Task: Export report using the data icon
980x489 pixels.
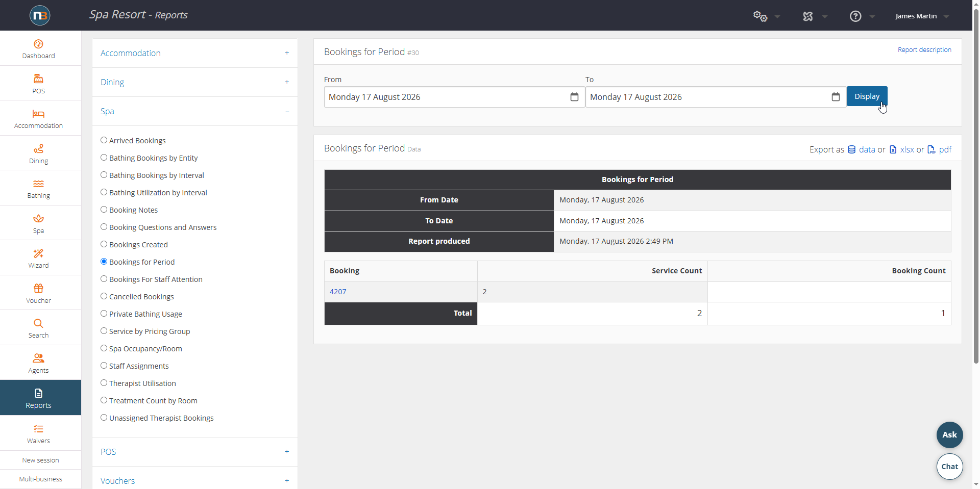Action: pos(851,149)
